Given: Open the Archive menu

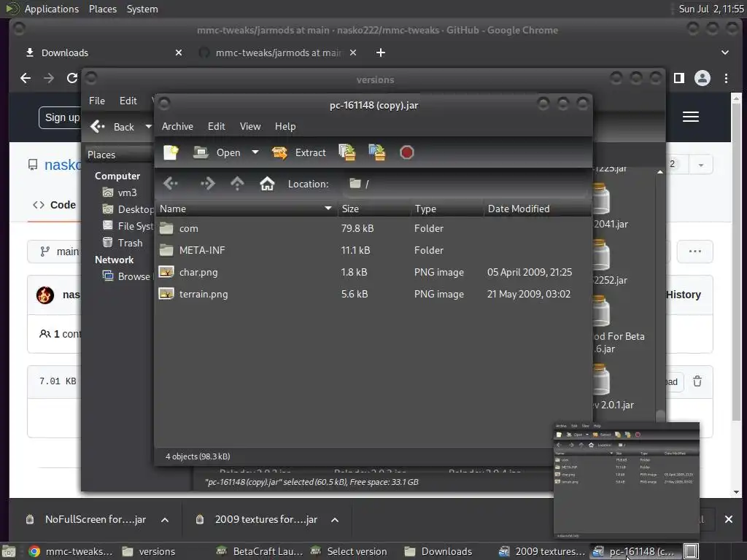Looking at the screenshot, I should point(177,126).
